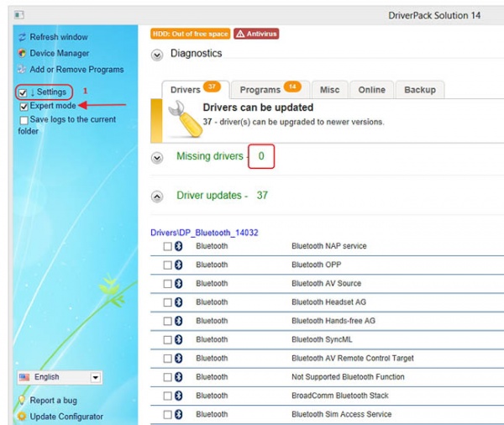Click the Bluetooth Sim Access Service text
Screen dimensions: 504x425
pos(341,414)
